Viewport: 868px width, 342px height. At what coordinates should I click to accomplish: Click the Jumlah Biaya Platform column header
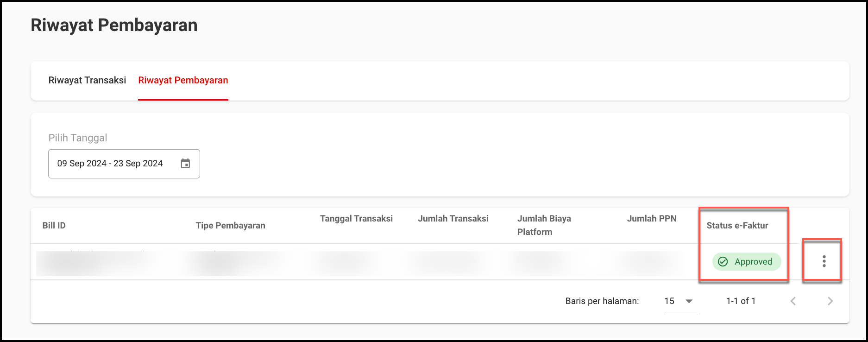pos(544,225)
